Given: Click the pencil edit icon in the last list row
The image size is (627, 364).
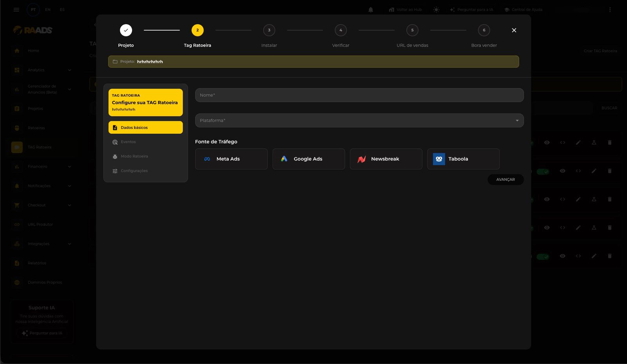Looking at the screenshot, I should 594,256.
